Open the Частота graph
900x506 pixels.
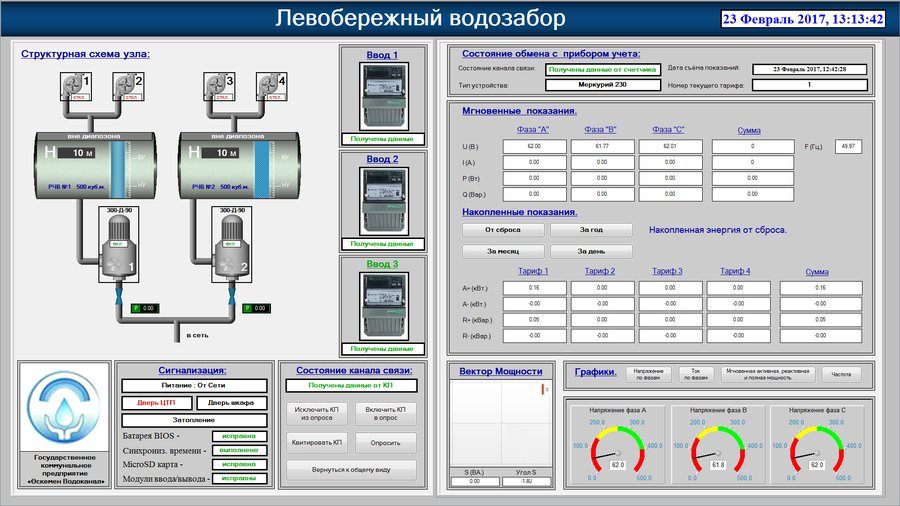[x=841, y=375]
